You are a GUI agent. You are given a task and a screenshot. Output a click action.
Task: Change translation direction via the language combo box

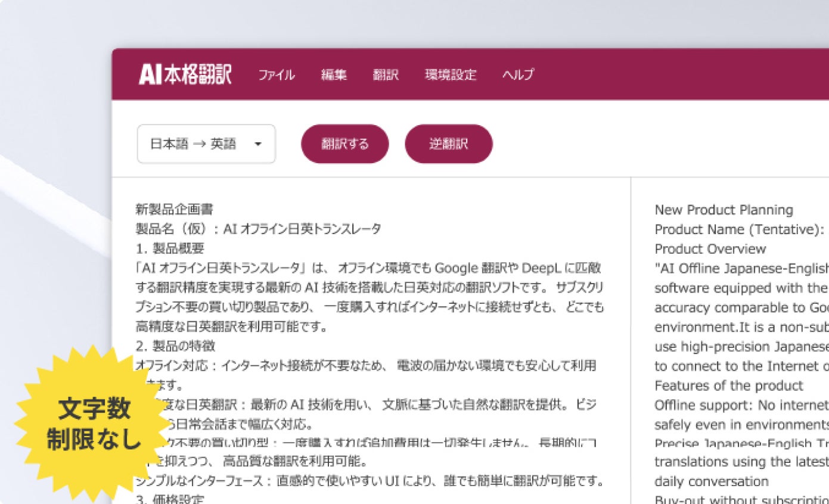(x=206, y=144)
